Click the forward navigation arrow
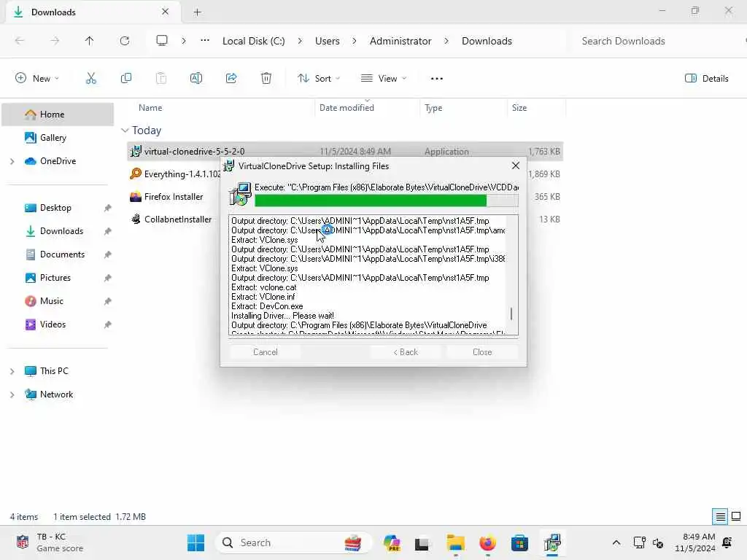 tap(55, 41)
